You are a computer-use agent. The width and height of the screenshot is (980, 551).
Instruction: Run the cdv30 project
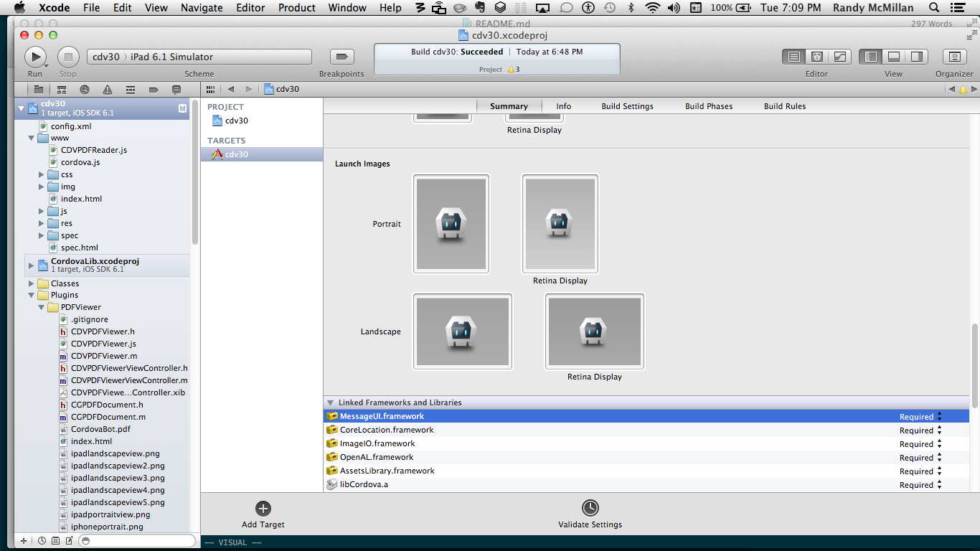coord(35,57)
